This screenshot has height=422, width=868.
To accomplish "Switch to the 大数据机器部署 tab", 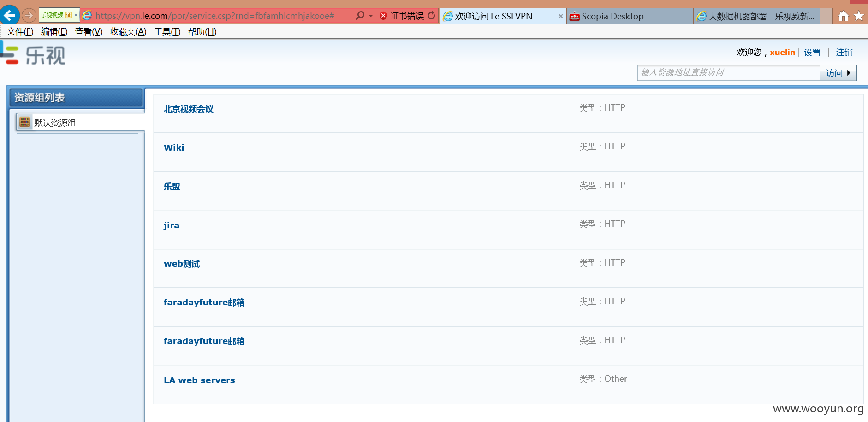I will 757,16.
